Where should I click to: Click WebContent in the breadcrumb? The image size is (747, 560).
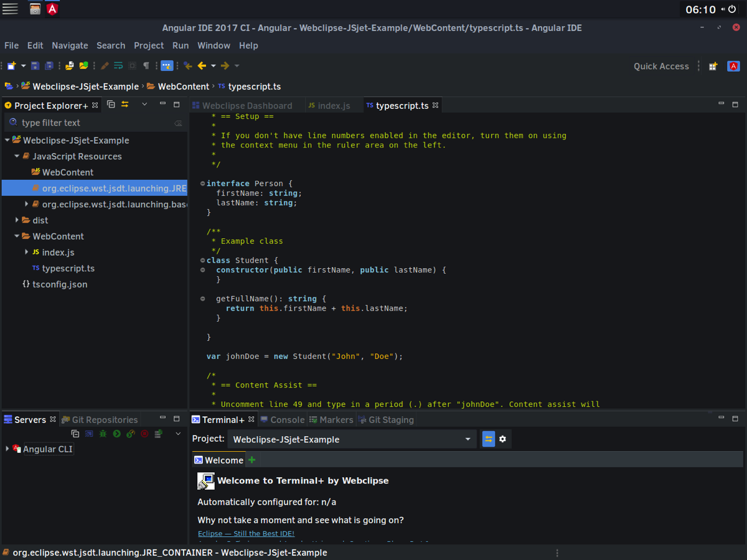click(x=183, y=86)
